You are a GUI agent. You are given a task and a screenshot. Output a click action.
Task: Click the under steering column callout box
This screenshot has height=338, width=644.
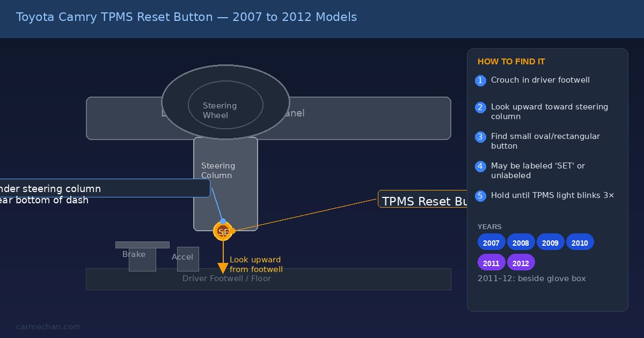click(105, 188)
